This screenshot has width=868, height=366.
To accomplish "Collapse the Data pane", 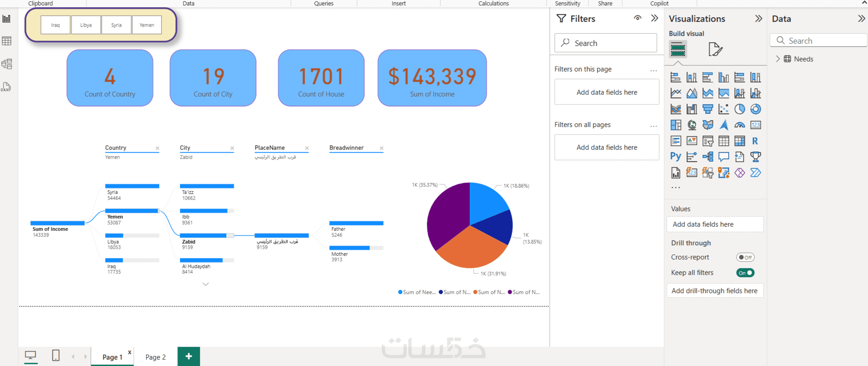I will tap(861, 18).
